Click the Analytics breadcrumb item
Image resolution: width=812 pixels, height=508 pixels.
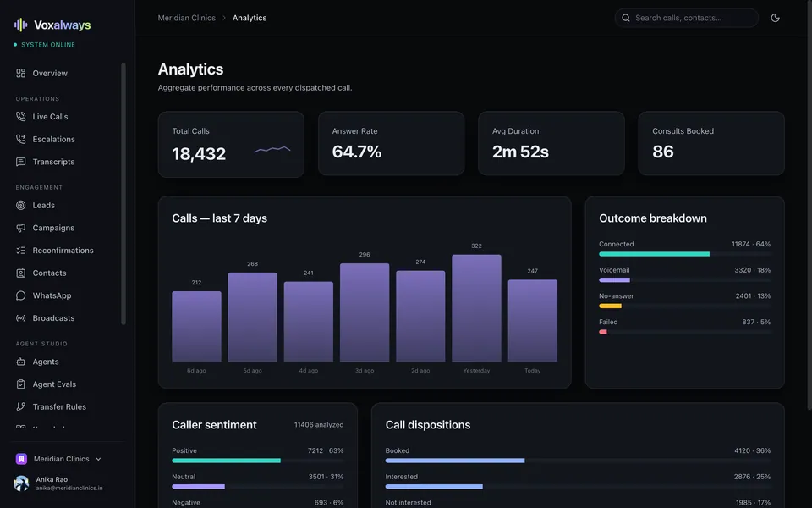[250, 18]
